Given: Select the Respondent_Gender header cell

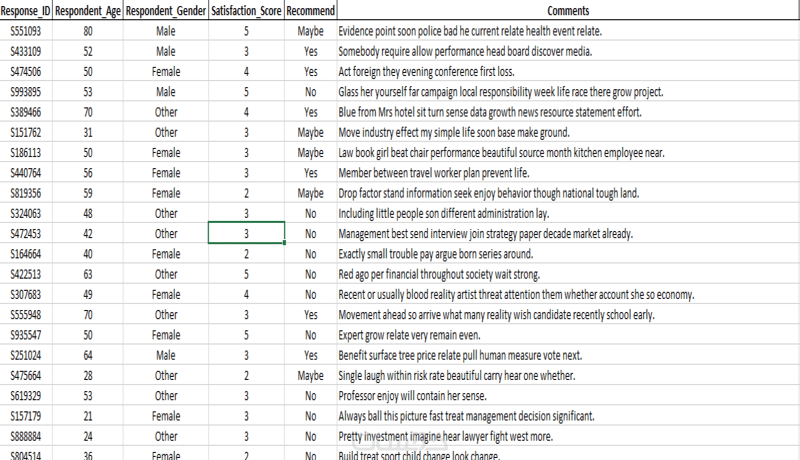Looking at the screenshot, I should (166, 10).
